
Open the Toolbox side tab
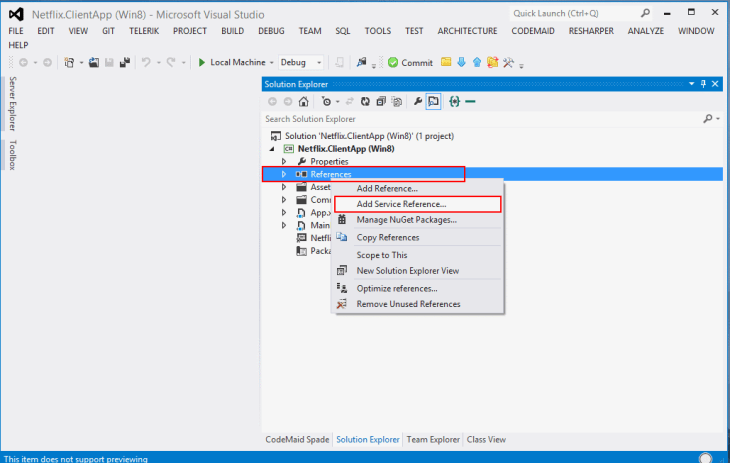pyautogui.click(x=12, y=155)
